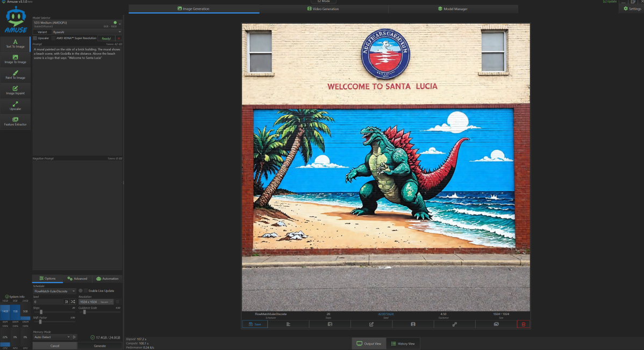Open the 1024 x 1024 resolution dropdown
This screenshot has height=350, width=644.
pos(96,302)
